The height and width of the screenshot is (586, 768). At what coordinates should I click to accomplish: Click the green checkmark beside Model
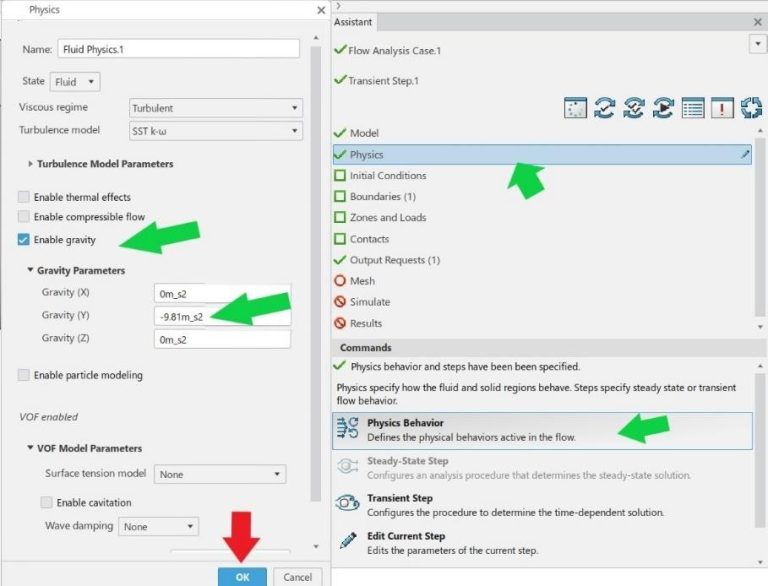click(340, 133)
